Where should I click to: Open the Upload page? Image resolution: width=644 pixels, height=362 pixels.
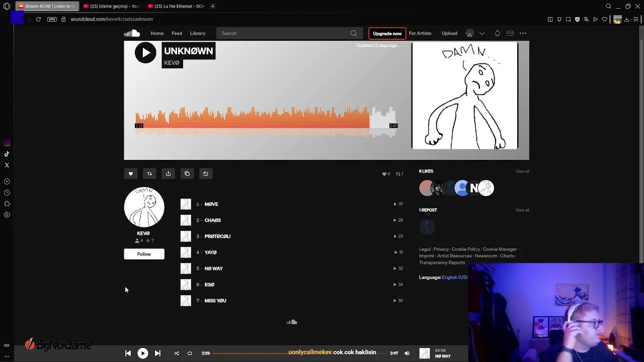[x=449, y=33]
